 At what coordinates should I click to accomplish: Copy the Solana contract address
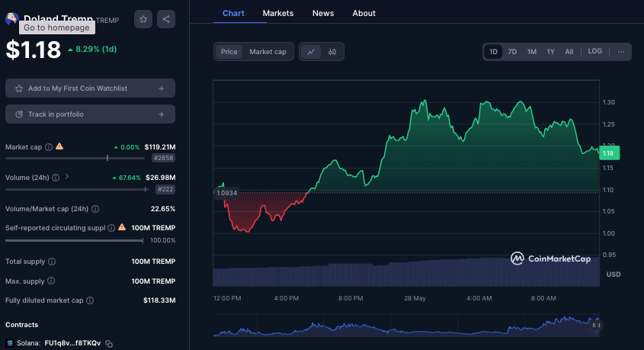coord(109,344)
